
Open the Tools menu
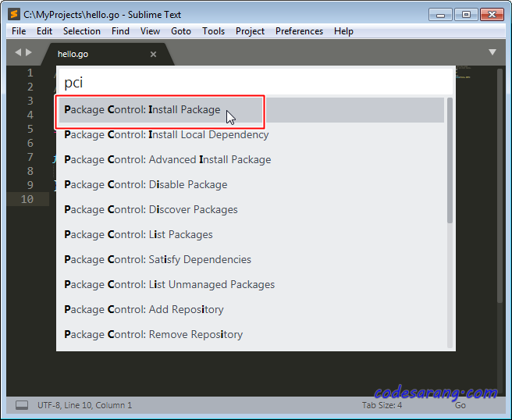213,31
